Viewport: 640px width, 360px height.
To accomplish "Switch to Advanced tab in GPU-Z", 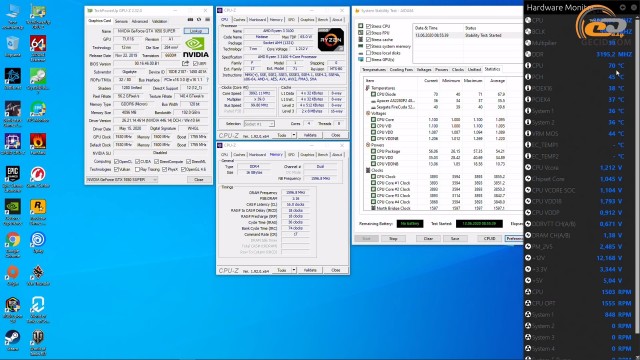I will click(140, 21).
